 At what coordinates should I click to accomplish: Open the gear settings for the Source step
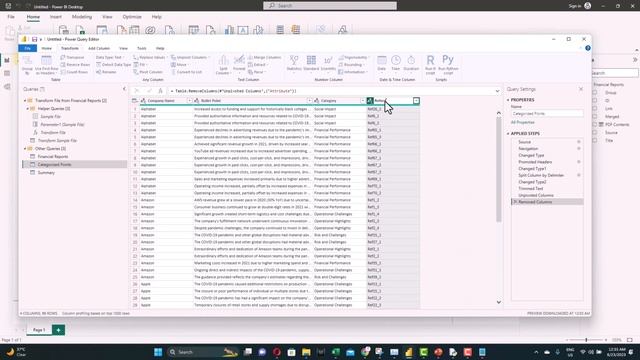coord(579,142)
